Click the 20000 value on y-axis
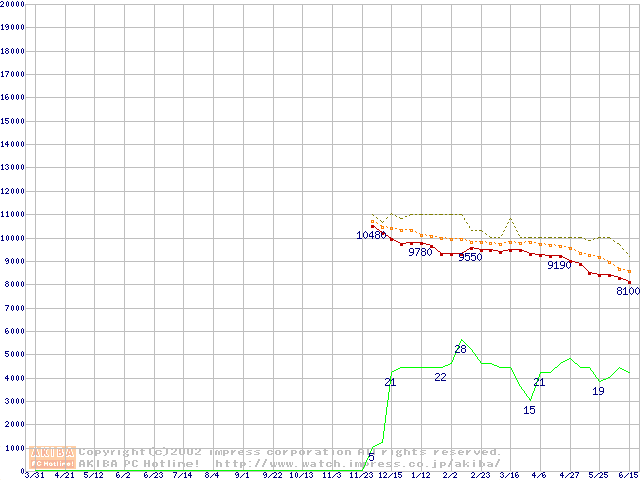This screenshot has height=480, width=640. point(13,4)
